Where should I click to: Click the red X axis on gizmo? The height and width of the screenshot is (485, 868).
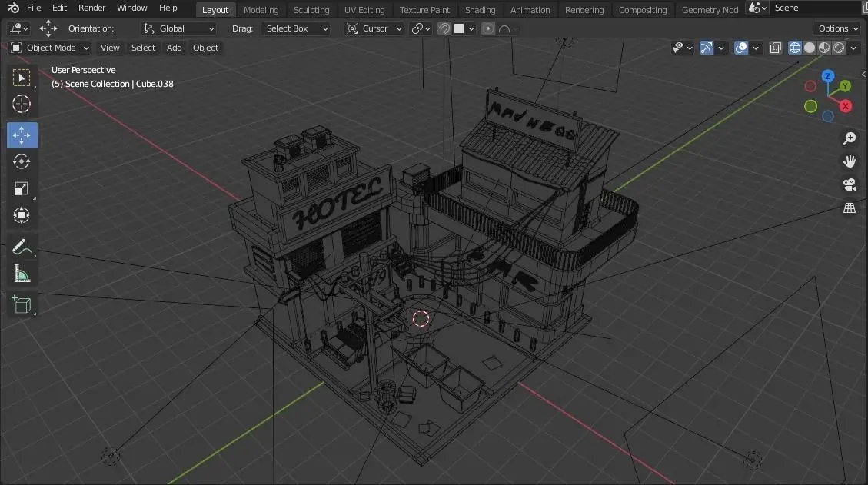[x=845, y=106]
